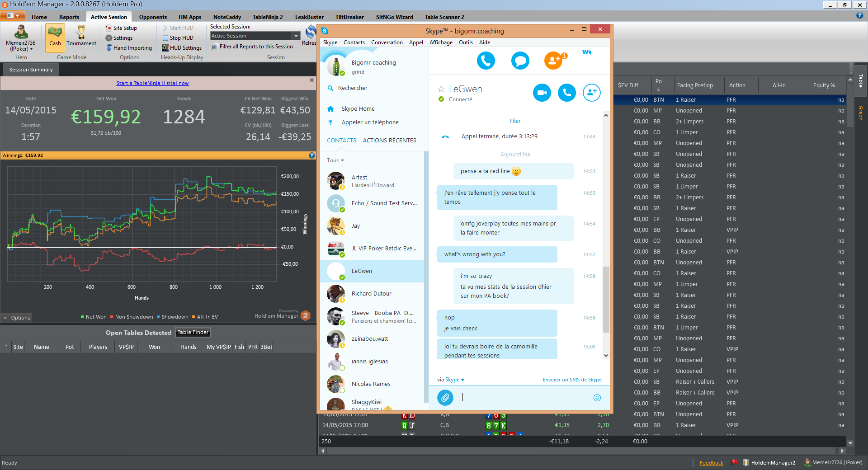Viewport: 868px width, 470px height.
Task: Click Feedback link in status bar
Action: 711,463
